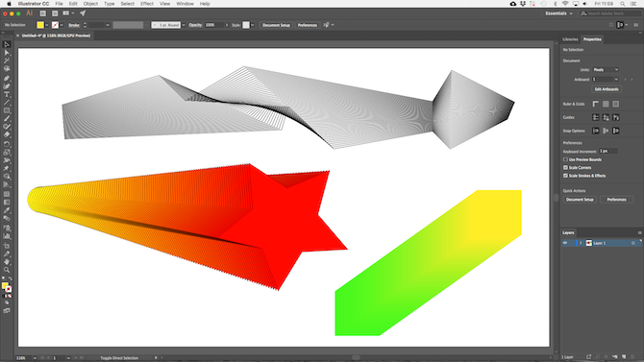Image resolution: width=644 pixels, height=362 pixels.
Task: Click the Edit Artboards button
Action: pyautogui.click(x=607, y=89)
